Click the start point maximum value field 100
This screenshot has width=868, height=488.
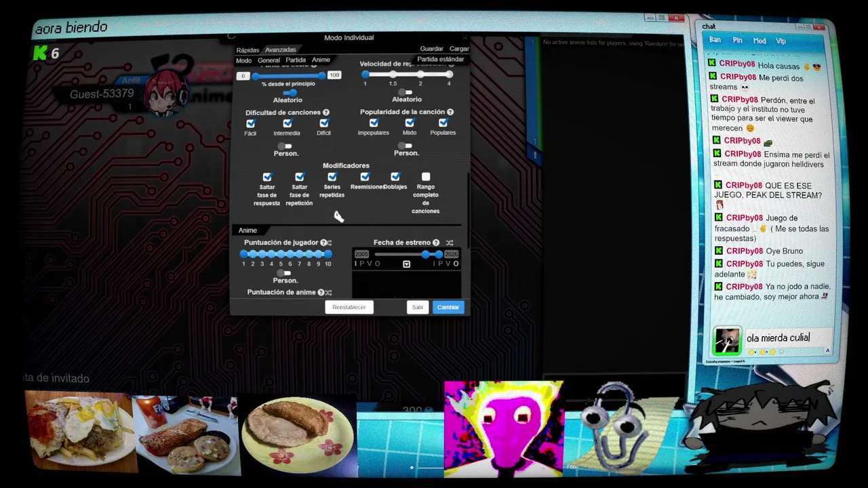[334, 75]
